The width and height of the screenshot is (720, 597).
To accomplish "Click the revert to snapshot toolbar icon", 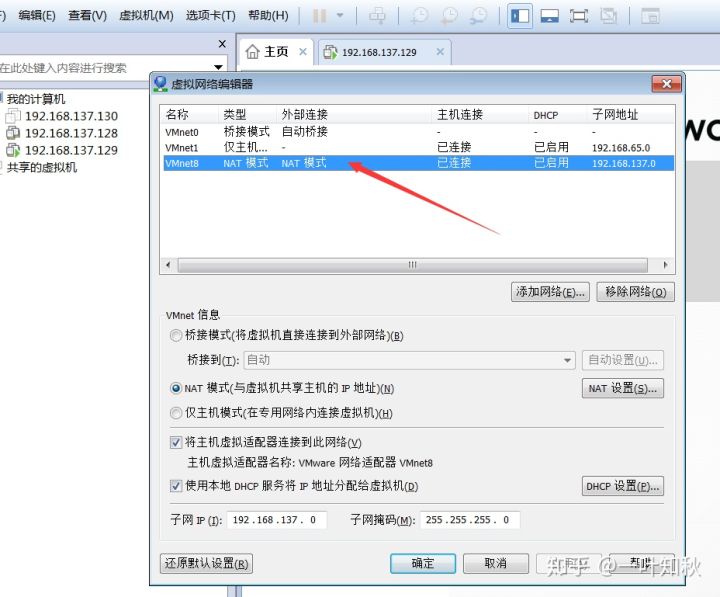I will (x=449, y=16).
